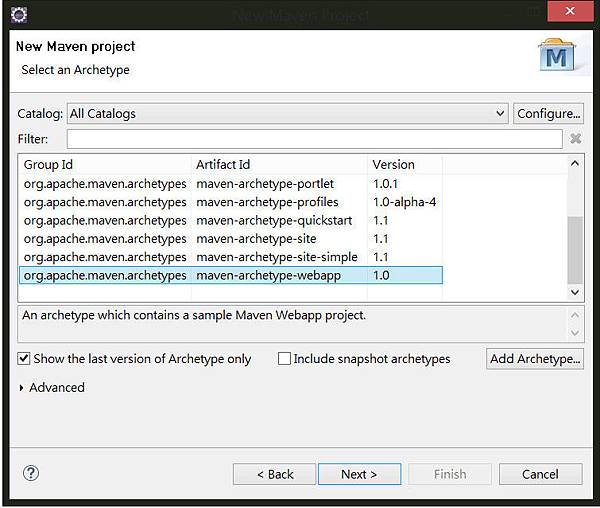Expand the Advanced section
This screenshot has width=600, height=508.
[21, 388]
